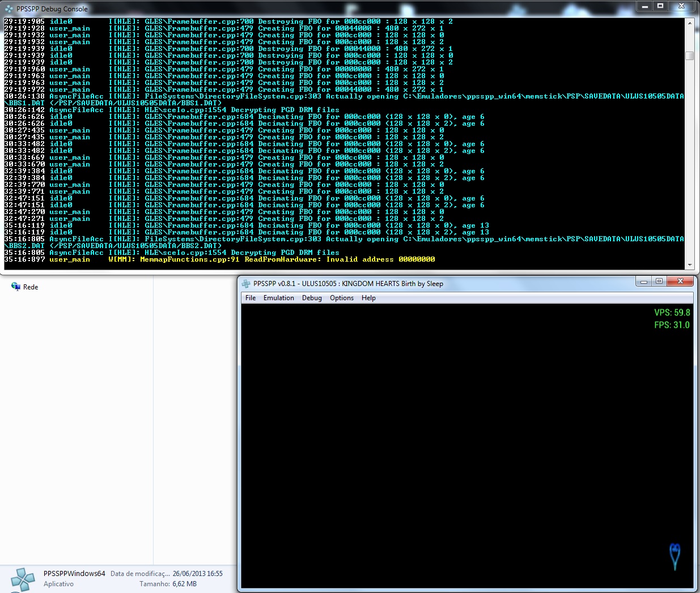Show the Help menu
700x593 pixels.
click(368, 298)
